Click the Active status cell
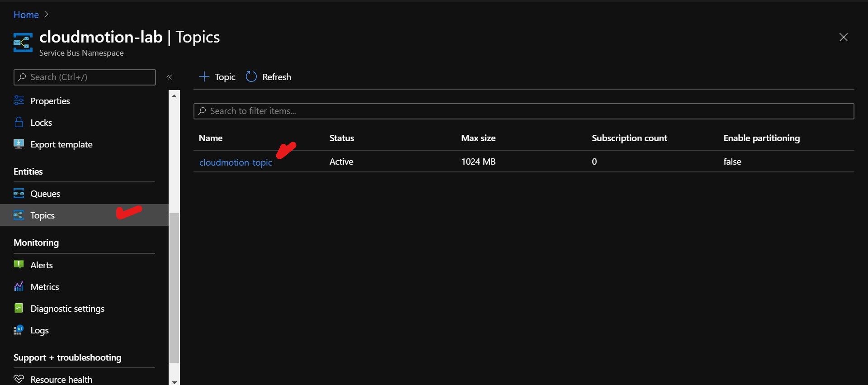 click(341, 162)
